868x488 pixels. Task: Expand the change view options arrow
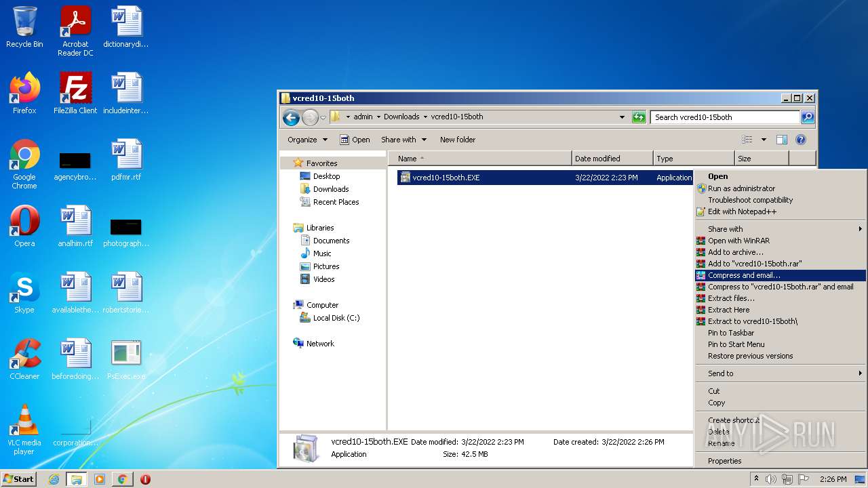click(764, 140)
